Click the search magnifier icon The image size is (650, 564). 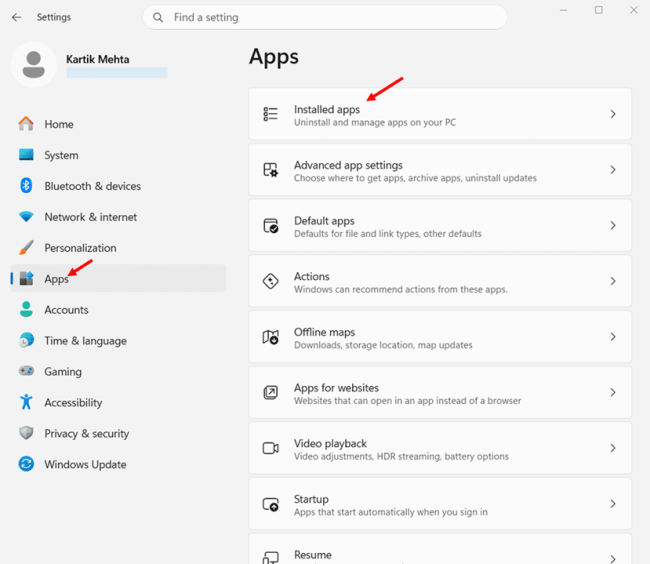(158, 17)
